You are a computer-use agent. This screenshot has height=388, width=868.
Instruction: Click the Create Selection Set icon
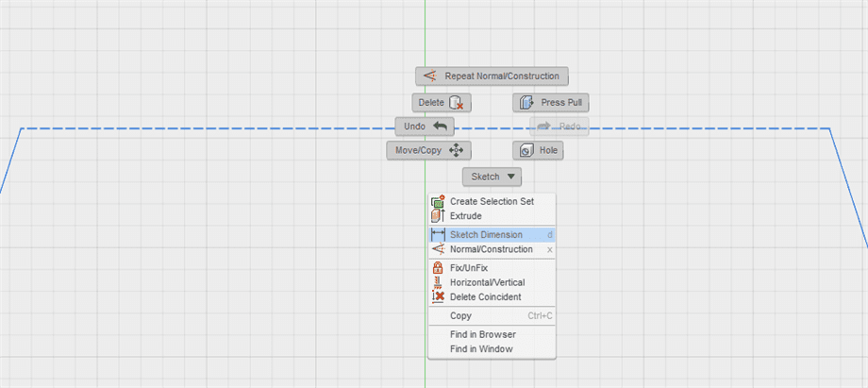[438, 202]
